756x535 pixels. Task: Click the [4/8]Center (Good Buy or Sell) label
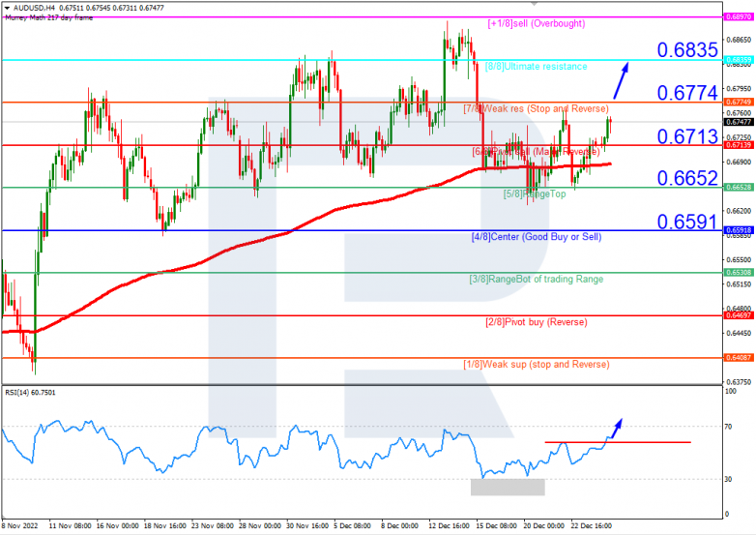tap(536, 236)
